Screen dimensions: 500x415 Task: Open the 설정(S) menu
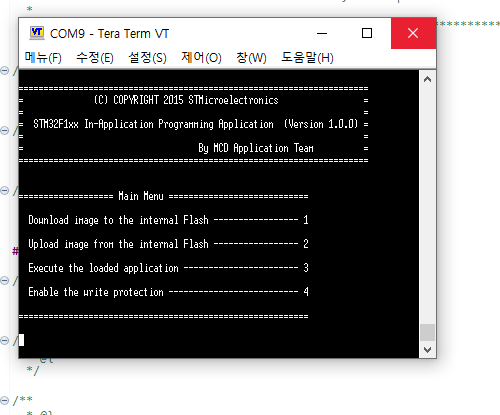pyautogui.click(x=147, y=58)
